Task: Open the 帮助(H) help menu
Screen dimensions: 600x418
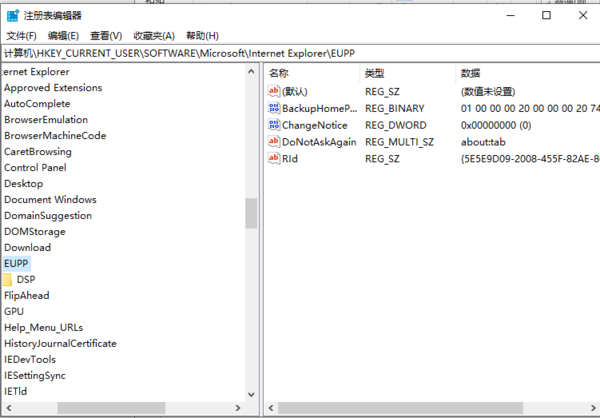Action: (x=203, y=35)
